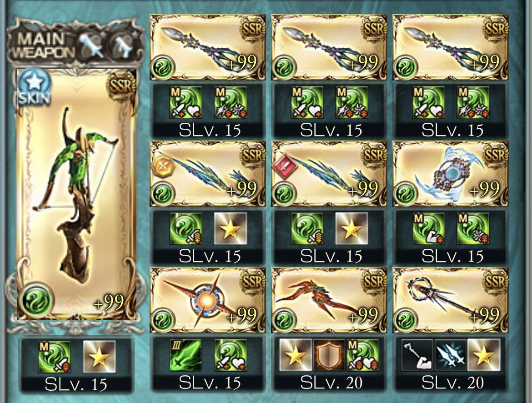532x403 pixels.
Task: Open the first spear weapon in top row
Action: (208, 47)
